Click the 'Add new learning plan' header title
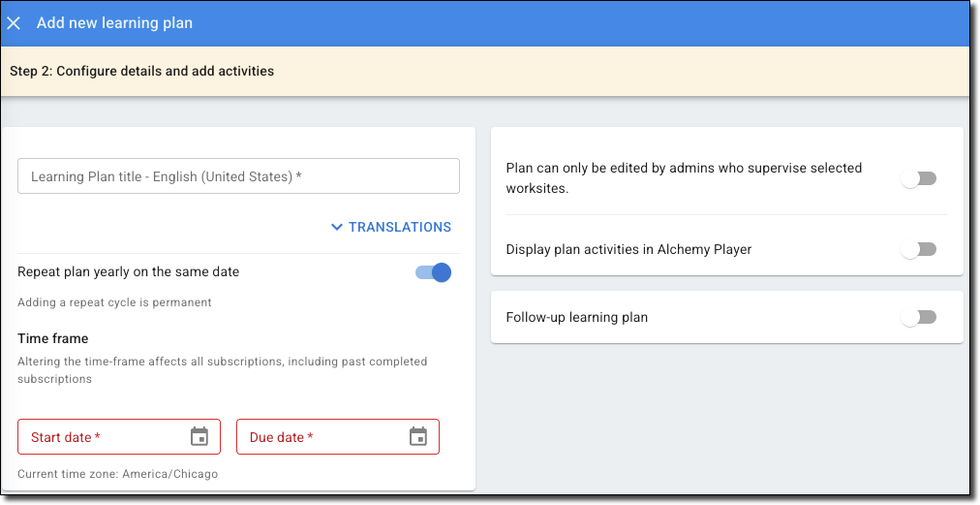Viewport: 980px width, 505px height. [x=114, y=23]
